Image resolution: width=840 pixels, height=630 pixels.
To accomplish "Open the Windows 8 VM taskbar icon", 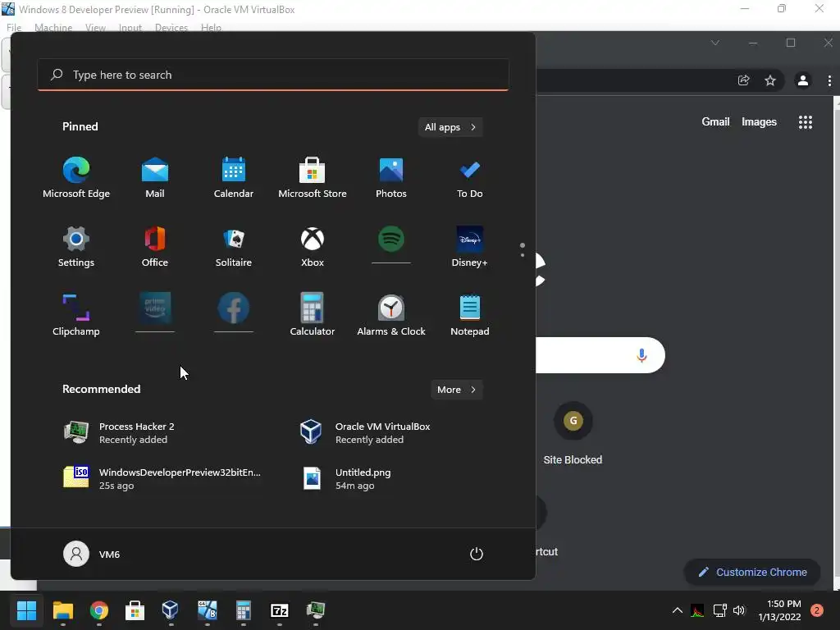I will pyautogui.click(x=208, y=609).
